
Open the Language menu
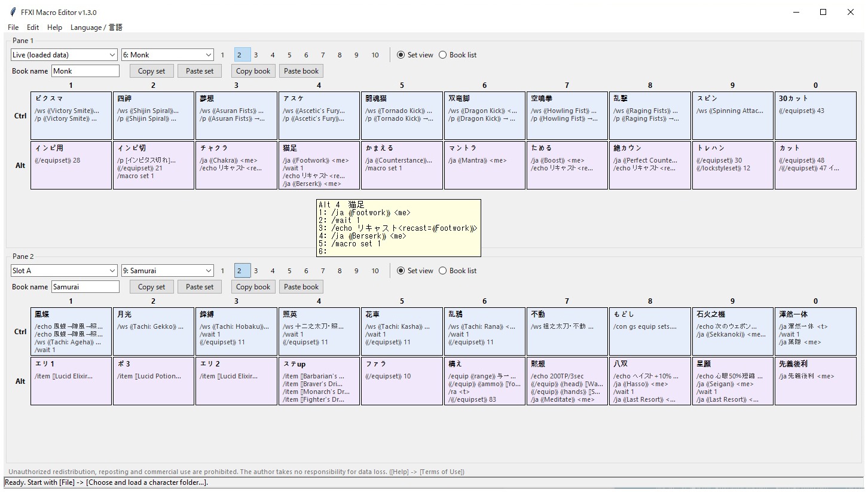point(96,27)
